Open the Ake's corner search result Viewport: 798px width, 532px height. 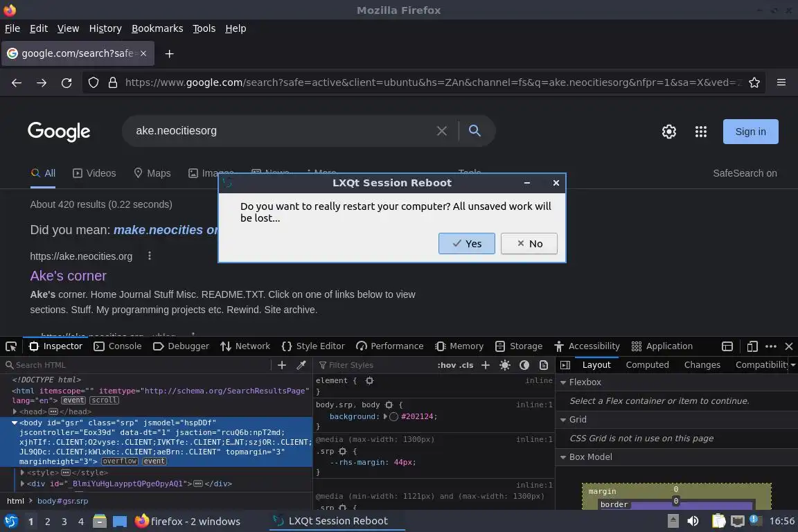68,276
